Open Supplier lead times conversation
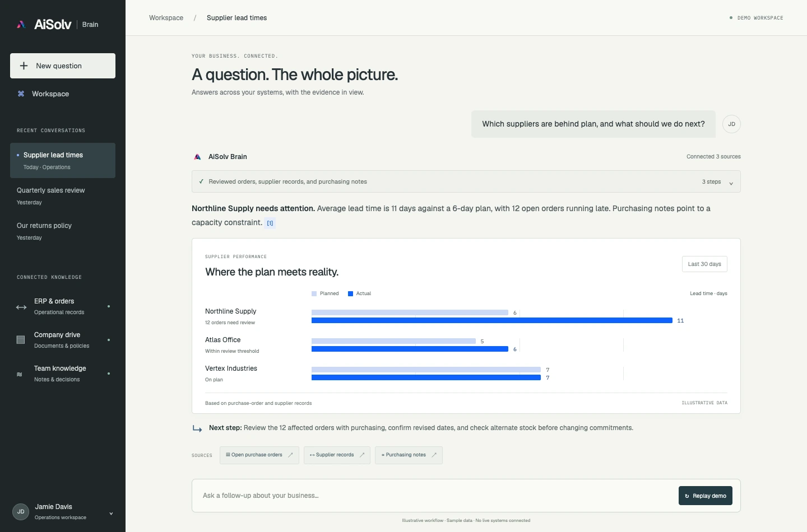This screenshot has height=532, width=807. (x=63, y=160)
